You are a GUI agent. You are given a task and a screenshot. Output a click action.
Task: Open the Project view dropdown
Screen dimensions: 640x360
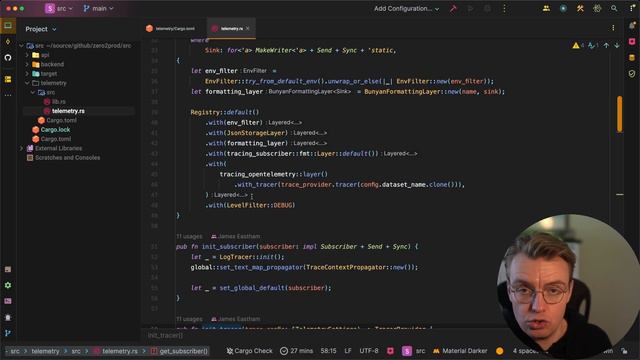click(x=41, y=29)
